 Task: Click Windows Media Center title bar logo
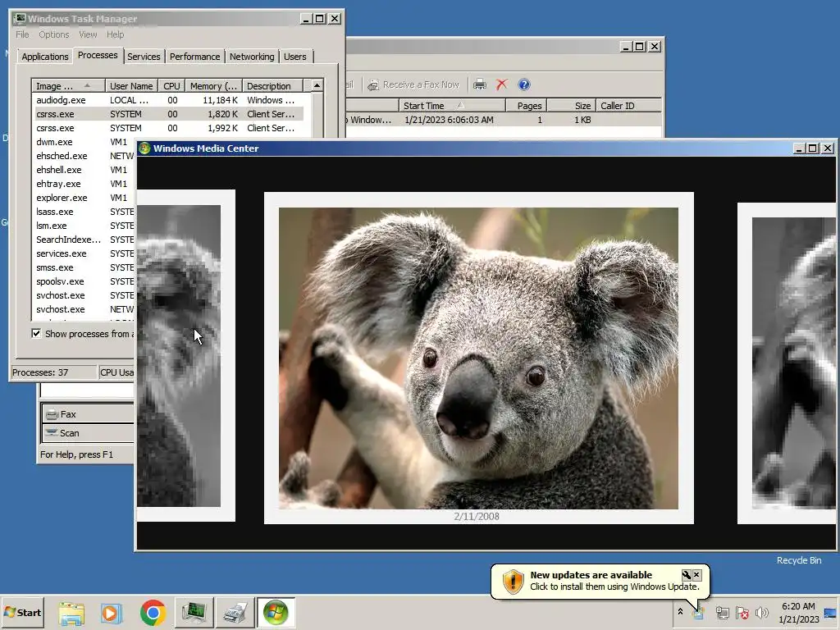pos(144,148)
